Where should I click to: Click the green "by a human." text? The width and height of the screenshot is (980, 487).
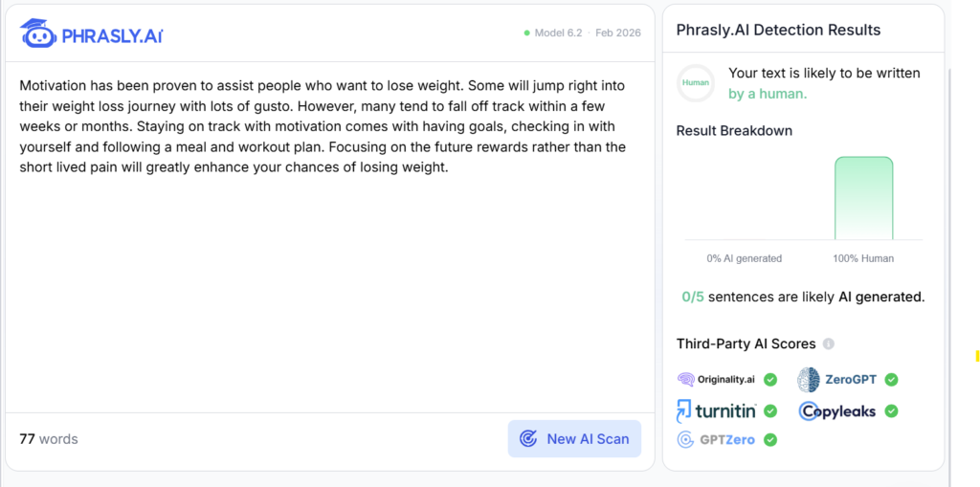coord(768,94)
